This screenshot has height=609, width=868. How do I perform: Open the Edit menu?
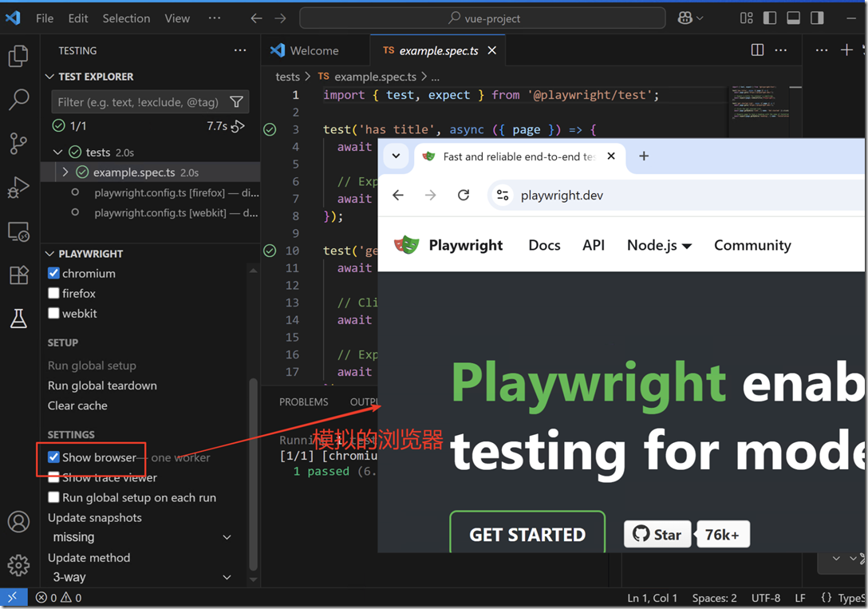pyautogui.click(x=78, y=18)
